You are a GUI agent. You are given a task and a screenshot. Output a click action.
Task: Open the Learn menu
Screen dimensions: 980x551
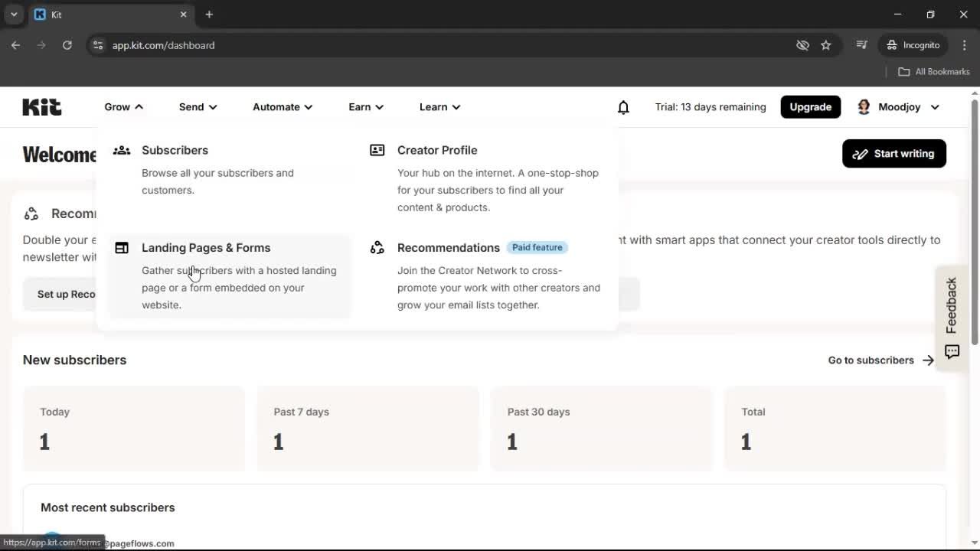[x=439, y=107]
